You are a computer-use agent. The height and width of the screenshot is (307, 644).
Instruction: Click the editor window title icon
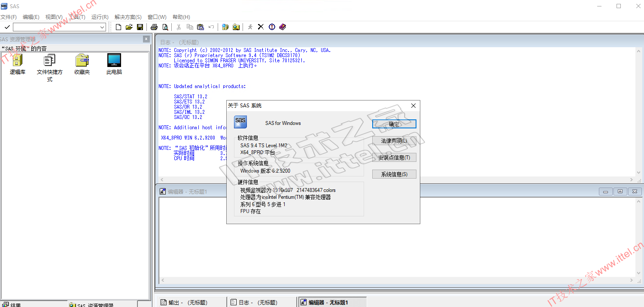click(x=163, y=191)
